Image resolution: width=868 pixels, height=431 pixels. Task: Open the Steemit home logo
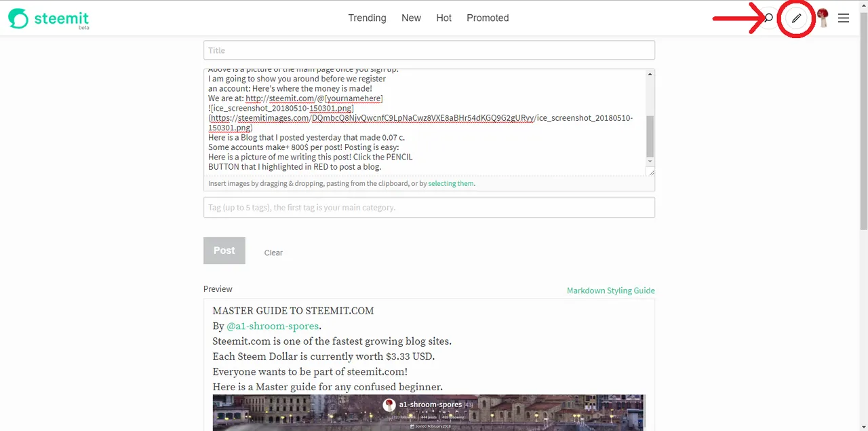pyautogui.click(x=48, y=18)
